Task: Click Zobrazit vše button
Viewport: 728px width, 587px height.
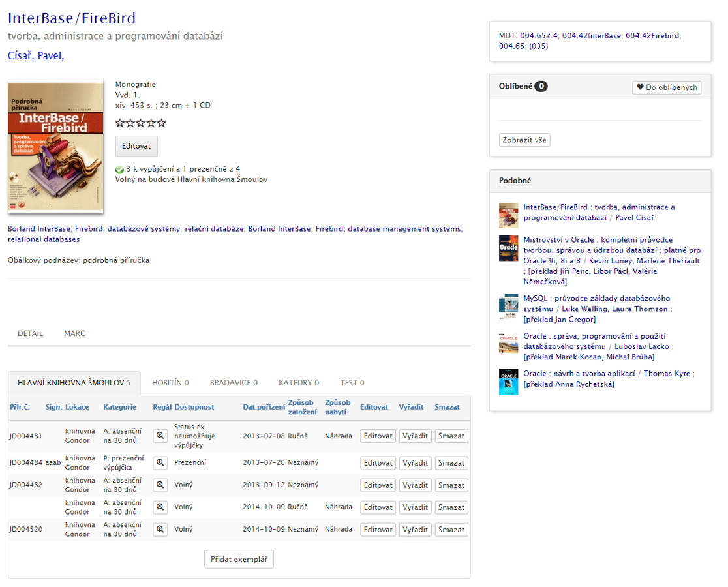Action: 524,140
